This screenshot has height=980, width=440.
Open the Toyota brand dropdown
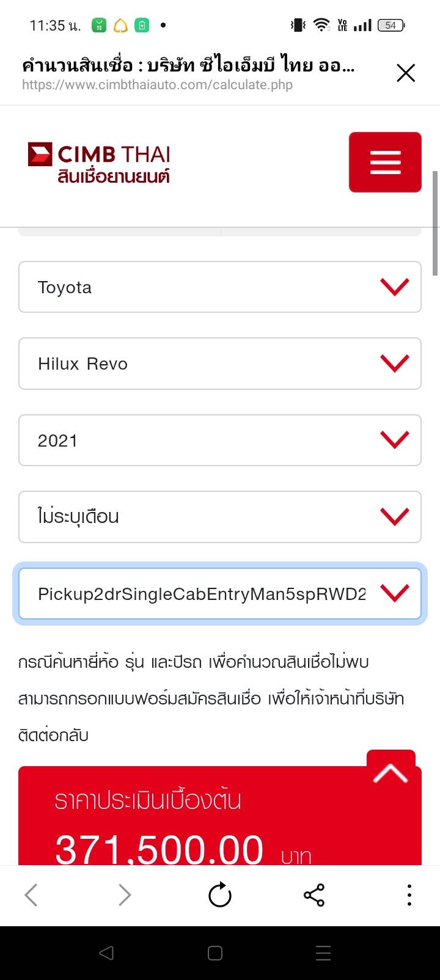pyautogui.click(x=220, y=287)
